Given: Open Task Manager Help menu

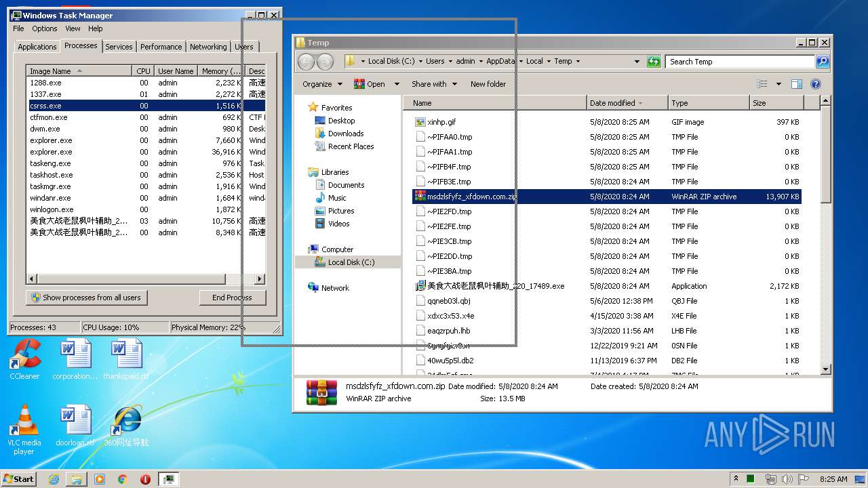Looking at the screenshot, I should 96,28.
